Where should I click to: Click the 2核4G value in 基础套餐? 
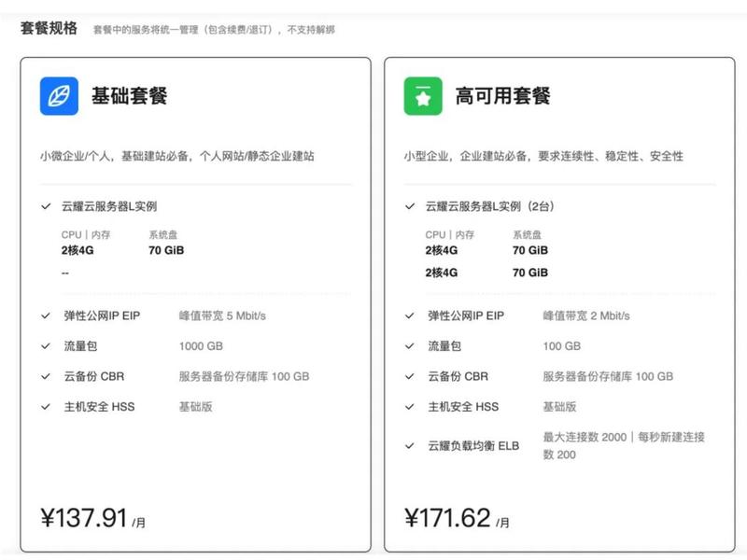[78, 250]
